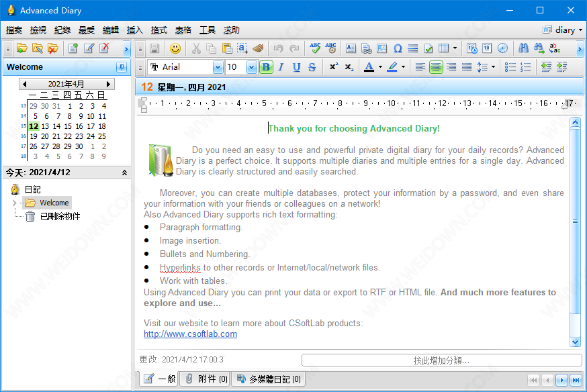The height and width of the screenshot is (392, 587).
Task: Open the font size 10 dropdown
Action: point(252,67)
